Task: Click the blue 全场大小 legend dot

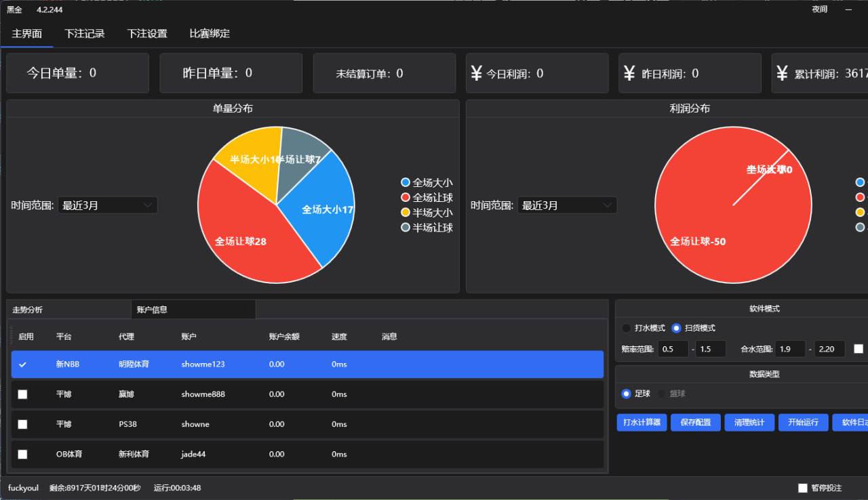Action: tap(406, 182)
